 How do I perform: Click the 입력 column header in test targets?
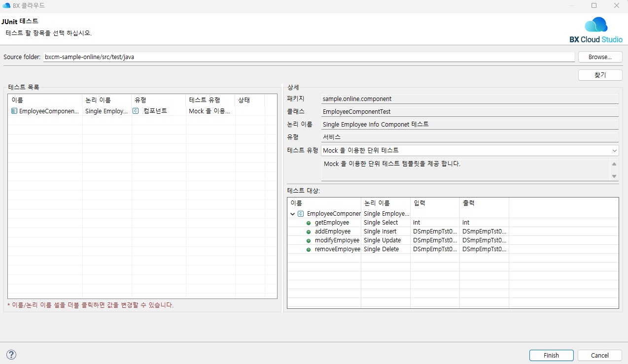point(434,203)
